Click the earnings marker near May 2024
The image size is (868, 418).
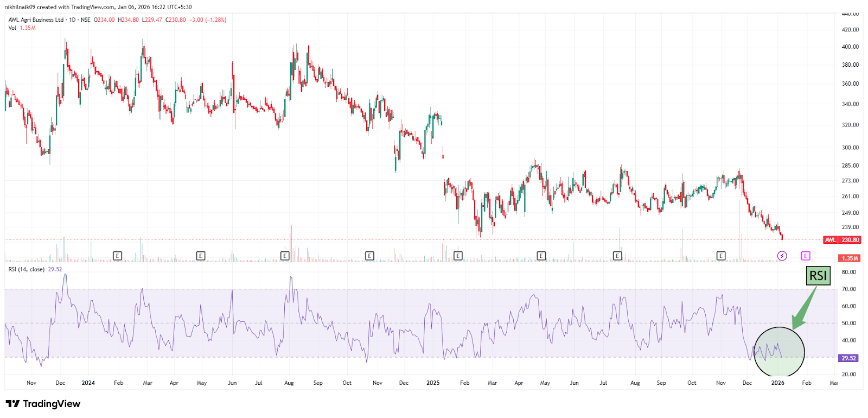201,256
